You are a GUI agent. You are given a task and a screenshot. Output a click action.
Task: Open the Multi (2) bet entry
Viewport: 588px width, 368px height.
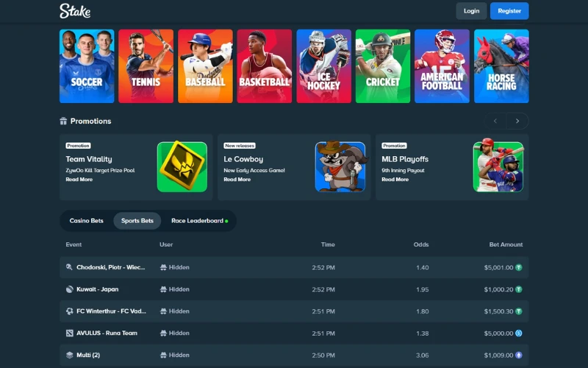pos(88,355)
